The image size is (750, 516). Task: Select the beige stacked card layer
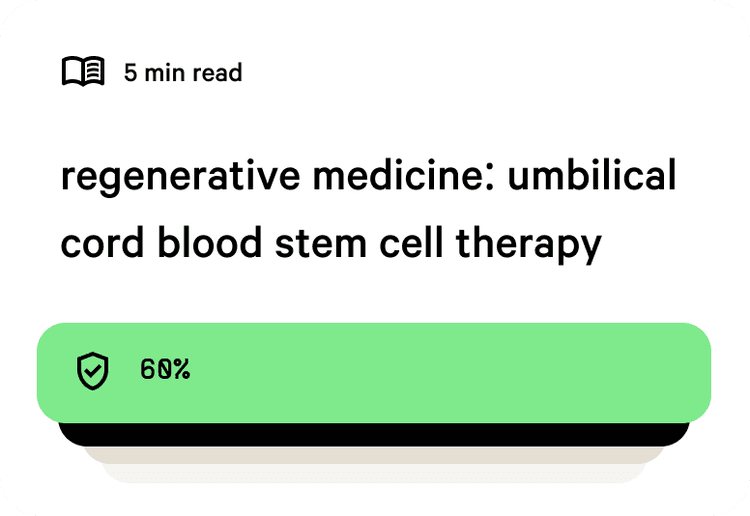[374, 455]
